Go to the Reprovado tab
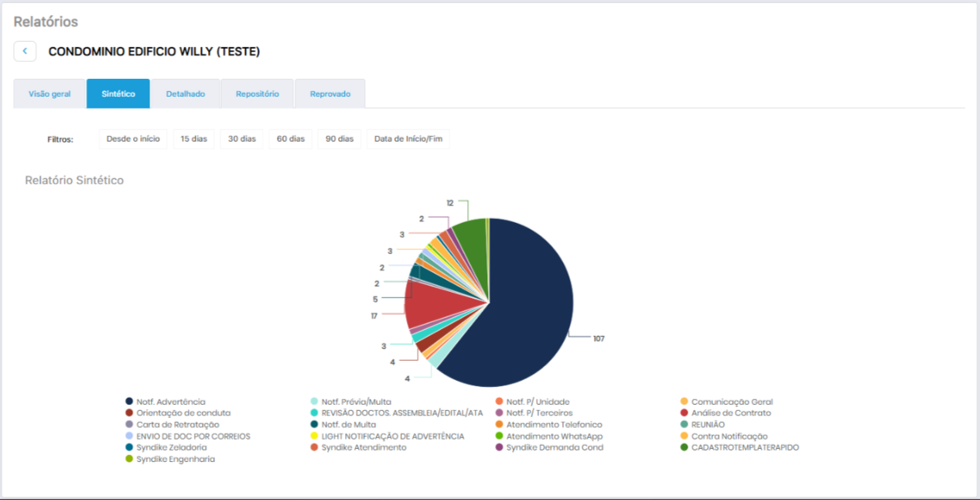Viewport: 980px width, 500px height. pos(330,94)
